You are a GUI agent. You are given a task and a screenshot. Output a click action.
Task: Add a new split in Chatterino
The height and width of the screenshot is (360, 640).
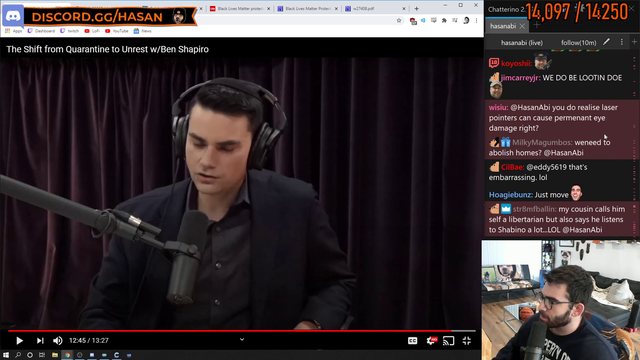pos(634,42)
